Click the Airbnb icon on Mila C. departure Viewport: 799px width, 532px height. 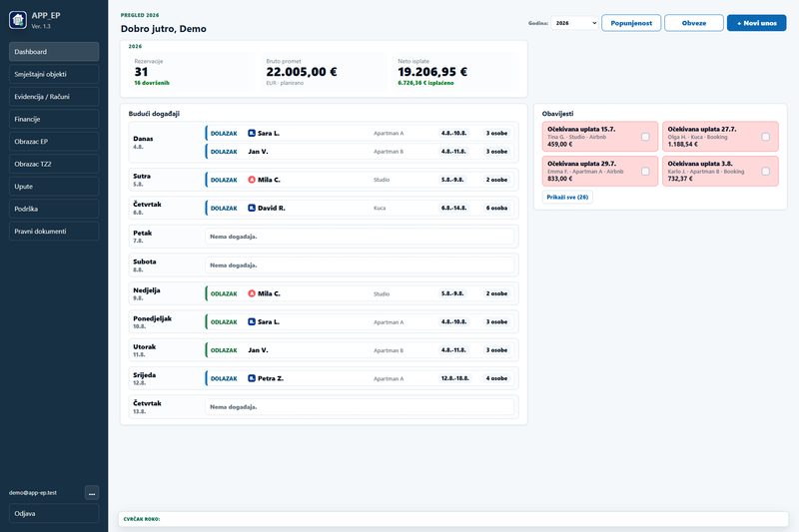[252, 293]
